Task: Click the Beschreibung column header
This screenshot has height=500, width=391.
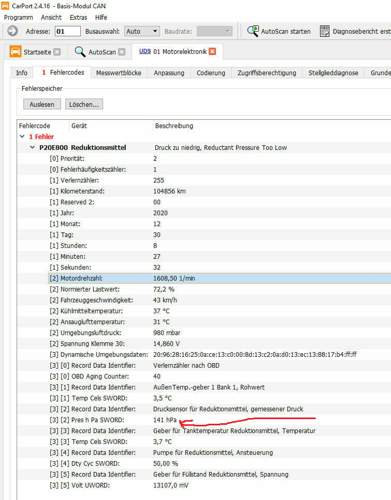Action: coord(174,126)
